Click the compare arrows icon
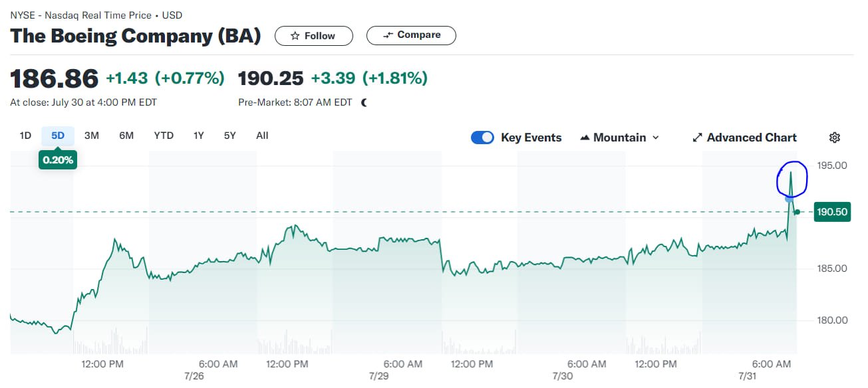This screenshot has width=868, height=388. (389, 35)
